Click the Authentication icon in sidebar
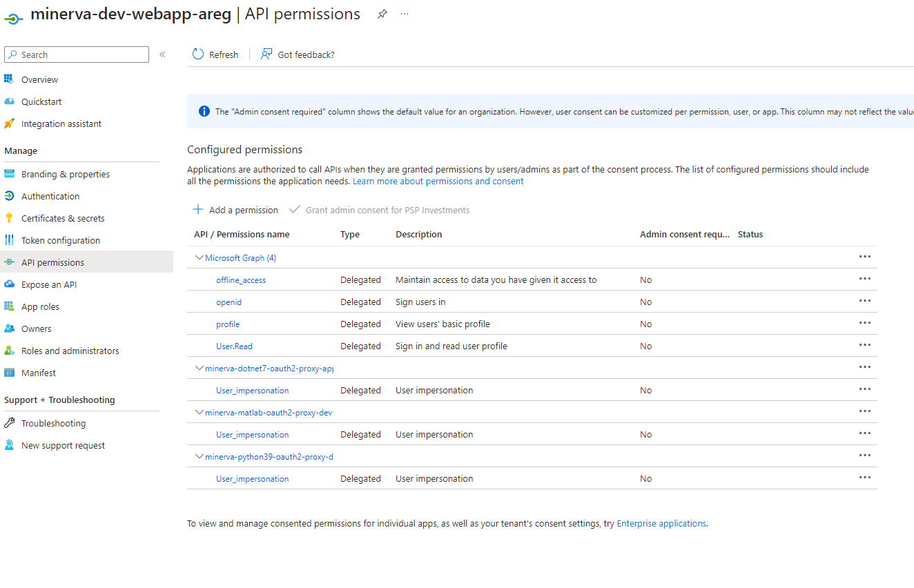 coord(9,196)
